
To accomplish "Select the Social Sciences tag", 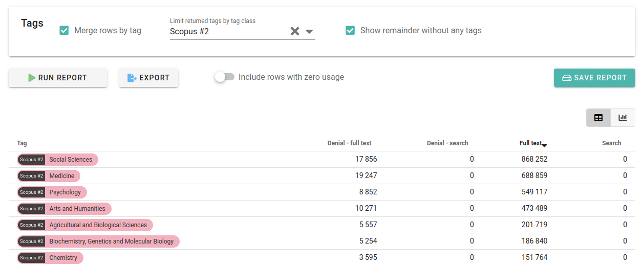I will [x=57, y=160].
